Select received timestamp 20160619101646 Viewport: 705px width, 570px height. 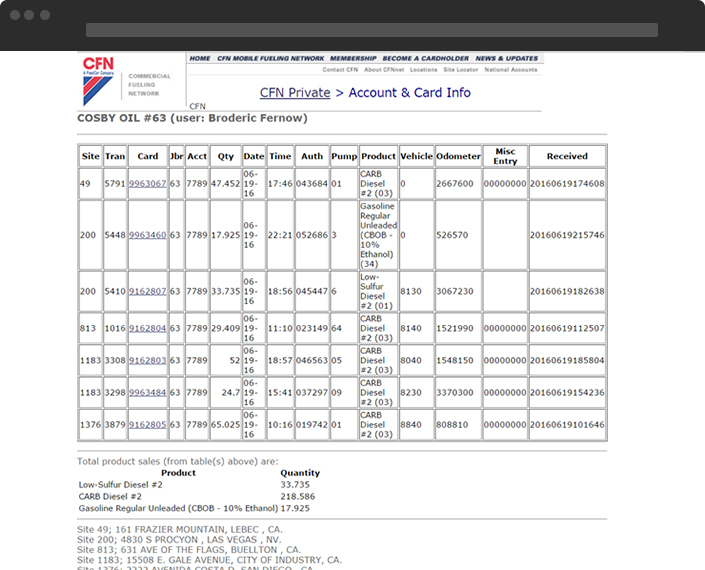(567, 425)
